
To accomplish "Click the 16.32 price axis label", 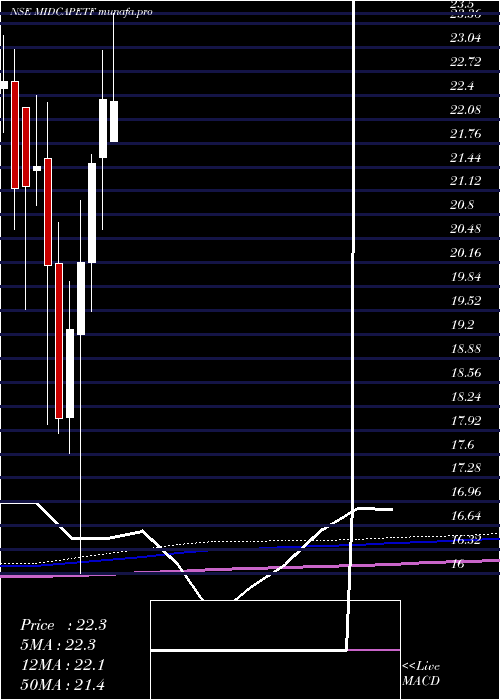I will [466, 540].
